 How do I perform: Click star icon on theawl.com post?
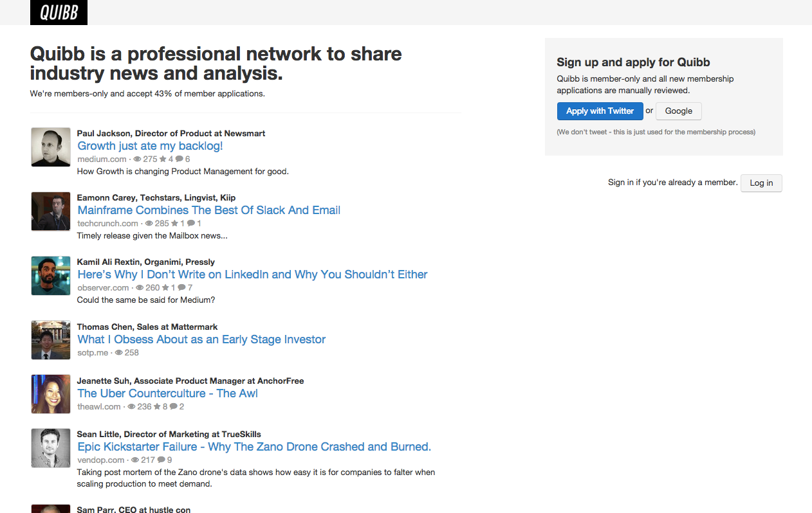[x=157, y=406]
